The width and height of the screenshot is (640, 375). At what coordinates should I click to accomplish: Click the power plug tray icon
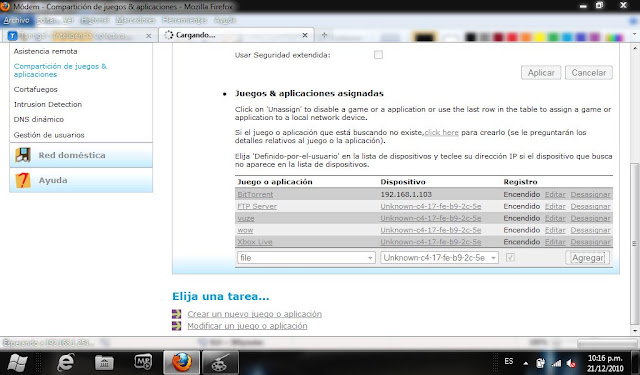540,362
